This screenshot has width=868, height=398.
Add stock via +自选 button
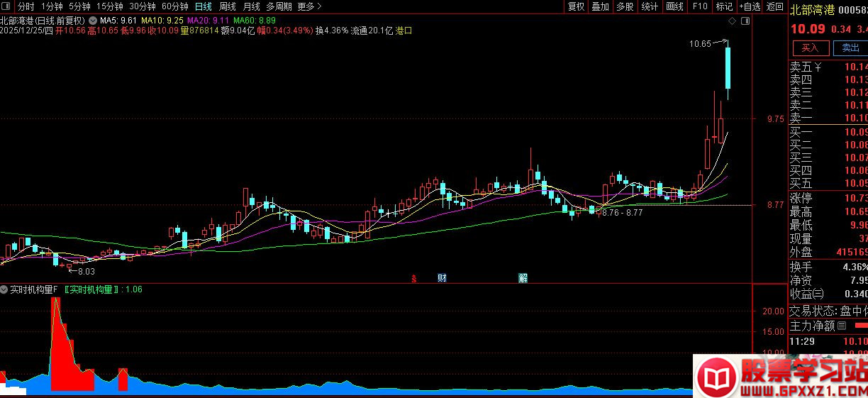click(750, 6)
